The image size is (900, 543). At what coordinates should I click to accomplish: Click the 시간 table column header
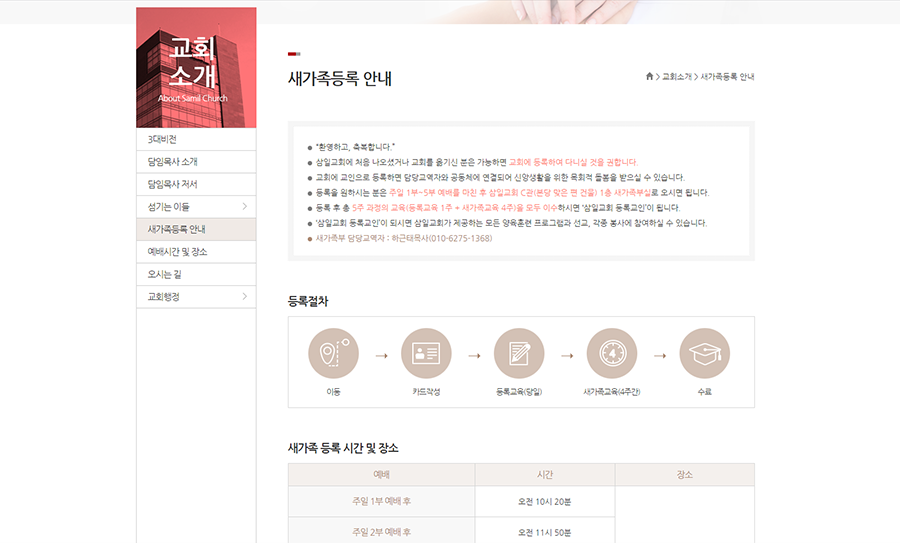coord(545,475)
